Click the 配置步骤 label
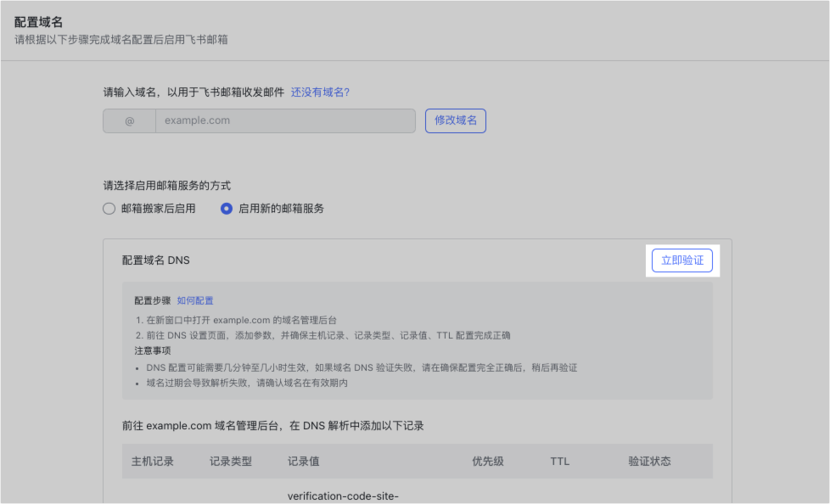 coord(153,300)
